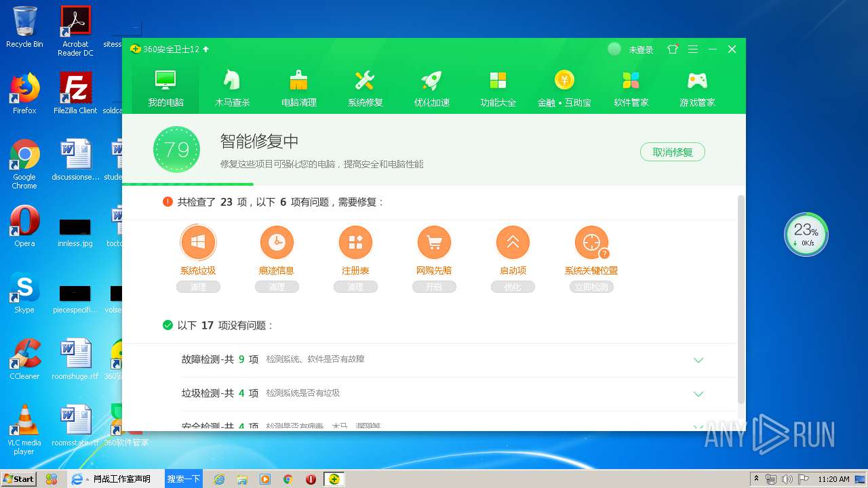The image size is (868, 488).
Task: Click the 360 safe taskbar button
Action: tap(334, 479)
